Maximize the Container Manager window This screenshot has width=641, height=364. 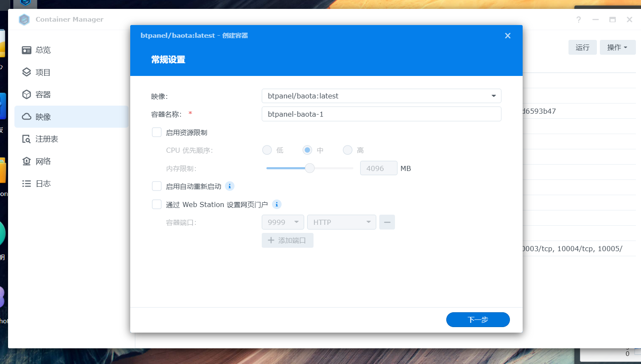(x=613, y=20)
